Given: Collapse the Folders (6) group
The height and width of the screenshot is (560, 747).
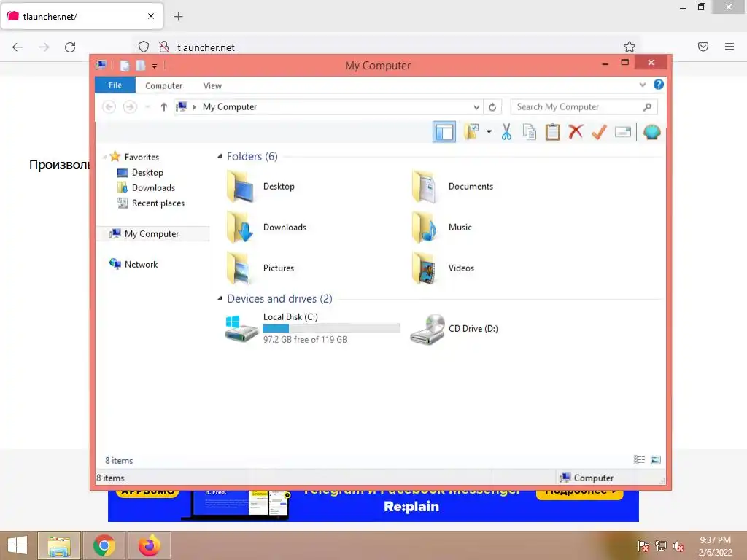Looking at the screenshot, I should [220, 156].
